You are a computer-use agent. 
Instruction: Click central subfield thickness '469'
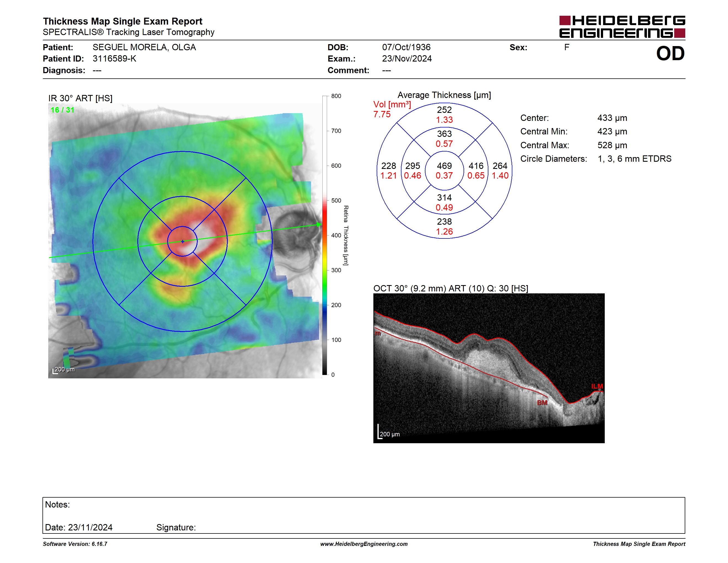pyautogui.click(x=444, y=166)
